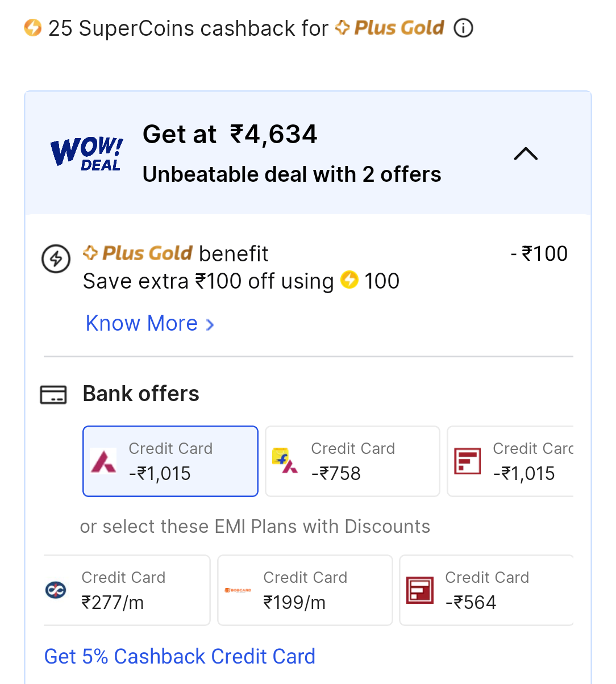
Task: Tap the SuperCoins coin icon at top
Action: point(33,27)
